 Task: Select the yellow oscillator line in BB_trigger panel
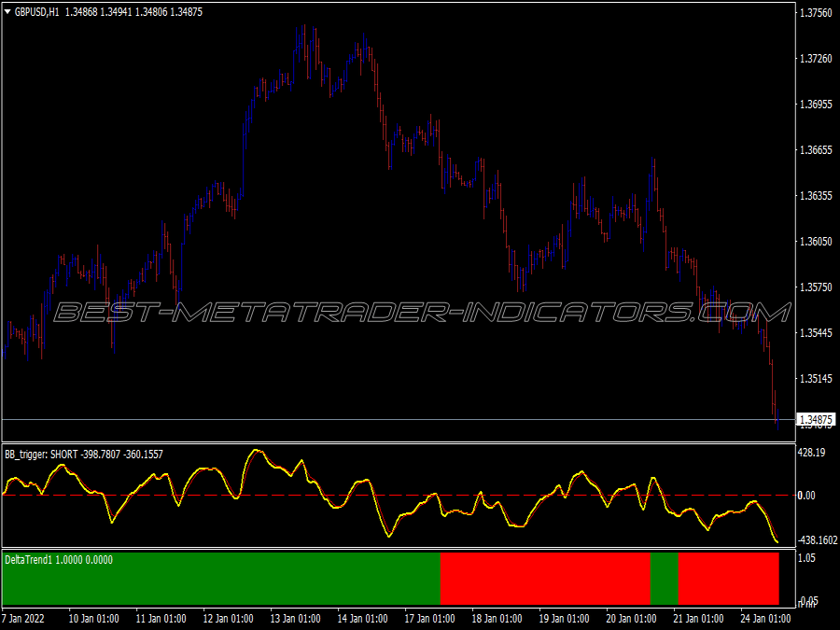(x=257, y=450)
